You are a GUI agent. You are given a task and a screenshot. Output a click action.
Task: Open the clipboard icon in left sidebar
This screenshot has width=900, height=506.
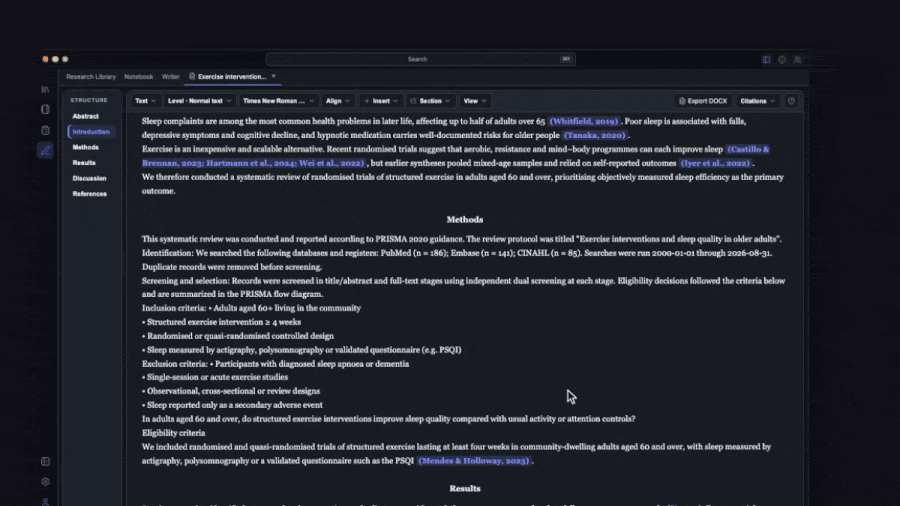click(x=45, y=130)
